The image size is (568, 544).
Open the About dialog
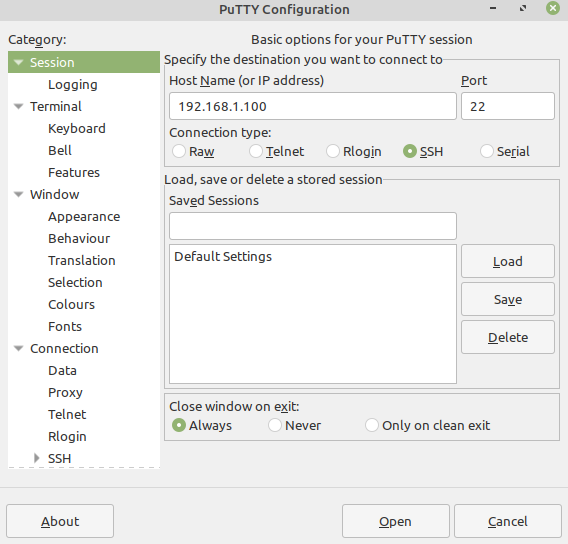60,521
